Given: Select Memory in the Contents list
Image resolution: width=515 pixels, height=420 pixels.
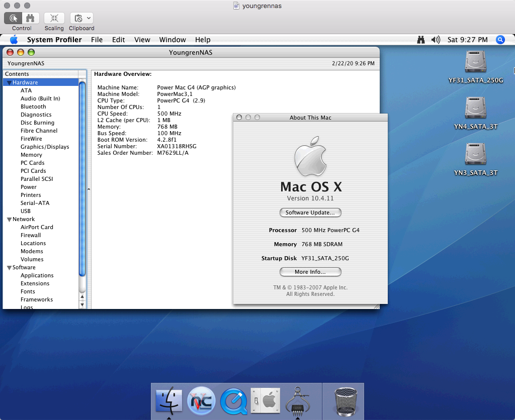Looking at the screenshot, I should (x=31, y=155).
